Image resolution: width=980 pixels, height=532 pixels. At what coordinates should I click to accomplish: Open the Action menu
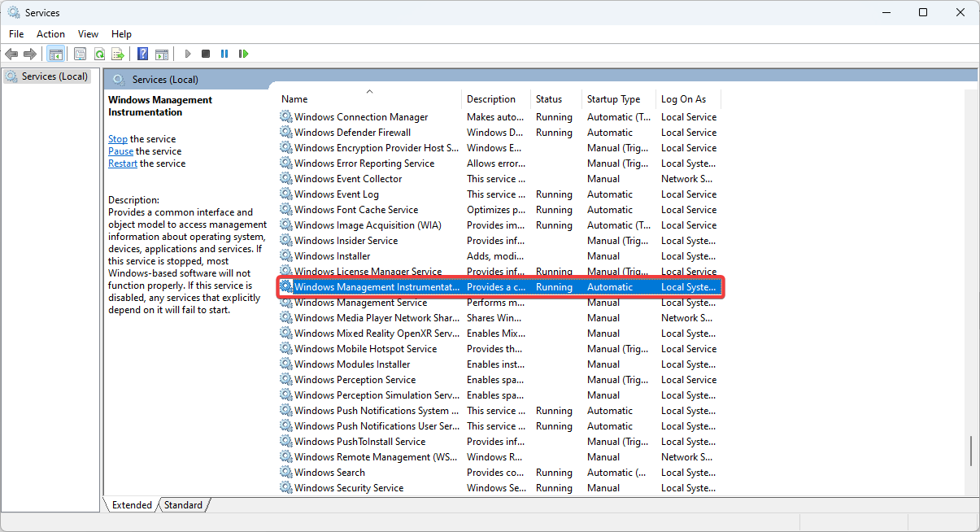pos(50,34)
